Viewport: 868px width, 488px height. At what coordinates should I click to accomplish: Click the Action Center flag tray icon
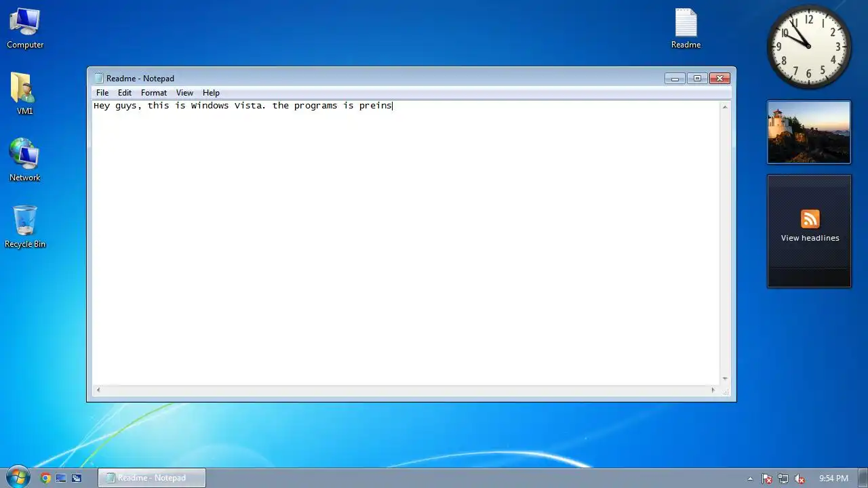767,479
